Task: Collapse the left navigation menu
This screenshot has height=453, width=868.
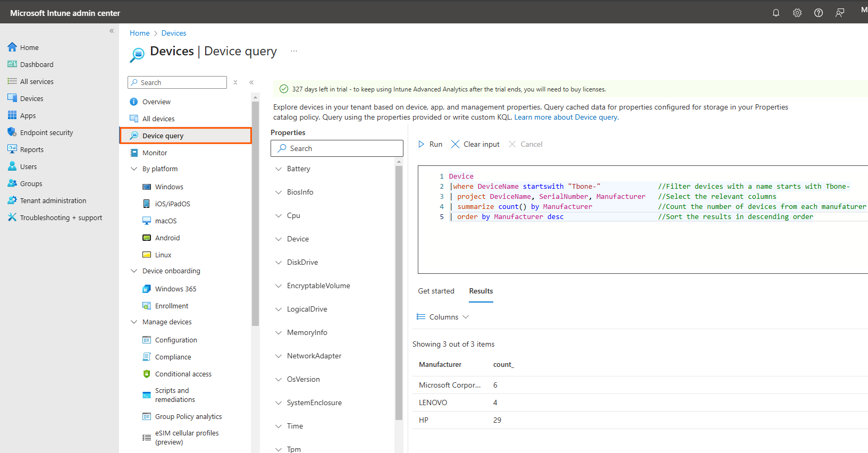Action: click(112, 31)
